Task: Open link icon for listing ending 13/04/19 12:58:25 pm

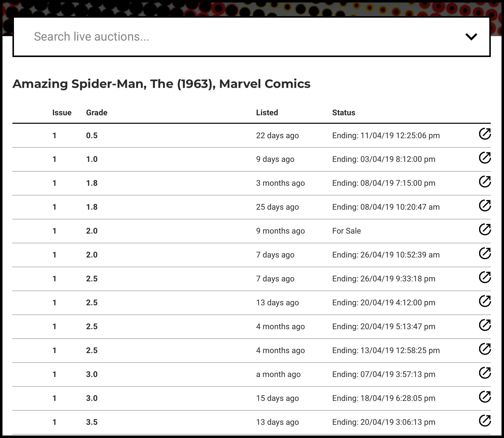Action: tap(485, 349)
